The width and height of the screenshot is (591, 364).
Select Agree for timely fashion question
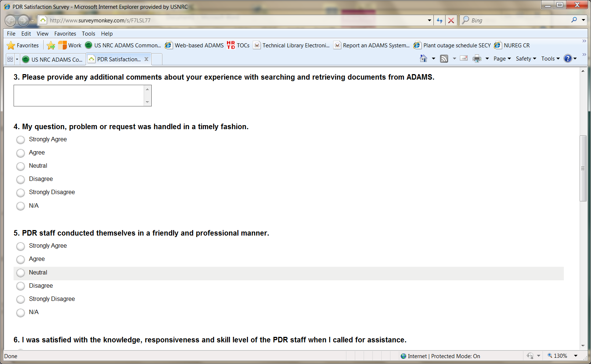(x=21, y=153)
